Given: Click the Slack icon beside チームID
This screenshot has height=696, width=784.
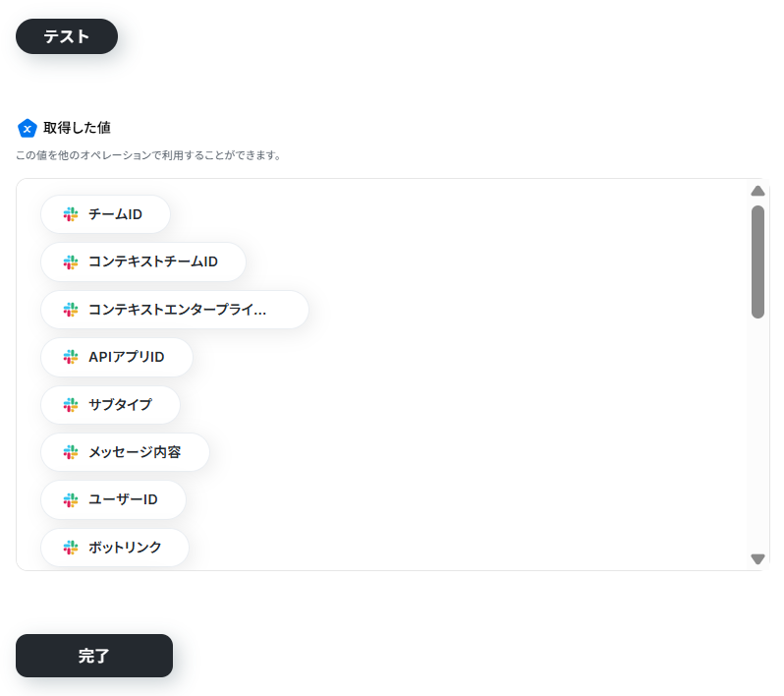Looking at the screenshot, I should (71, 214).
